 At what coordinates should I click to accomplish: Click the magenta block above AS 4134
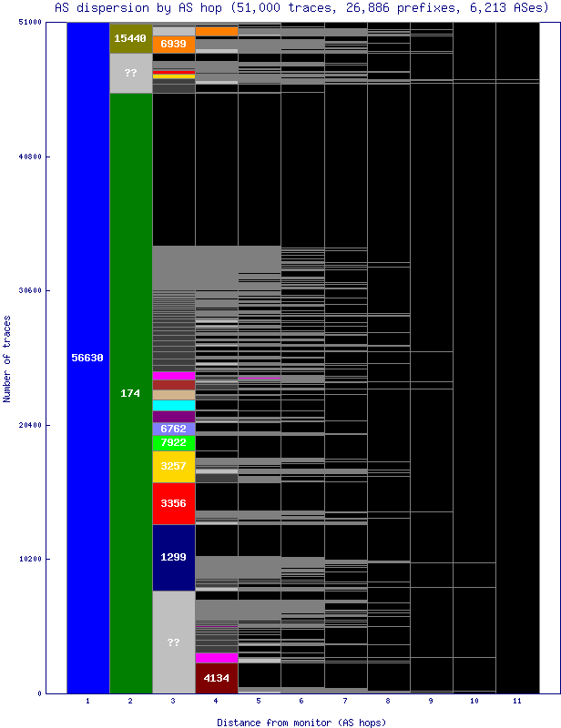pos(216,657)
